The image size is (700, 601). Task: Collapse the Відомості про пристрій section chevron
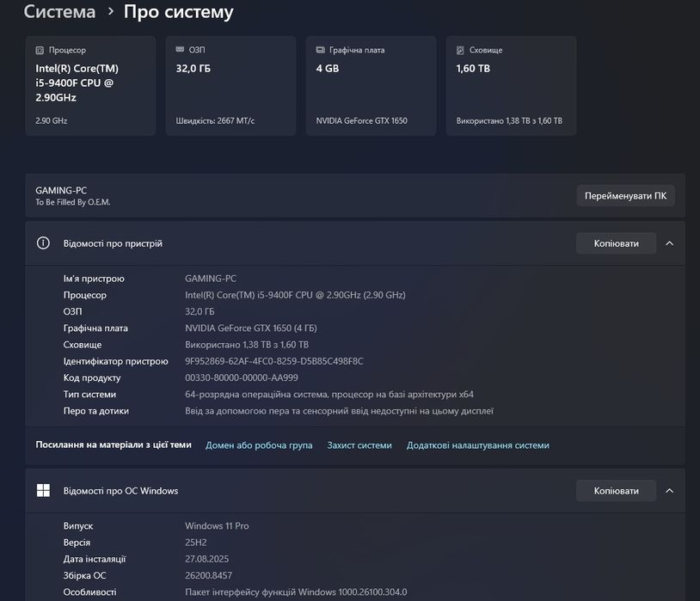[x=670, y=243]
